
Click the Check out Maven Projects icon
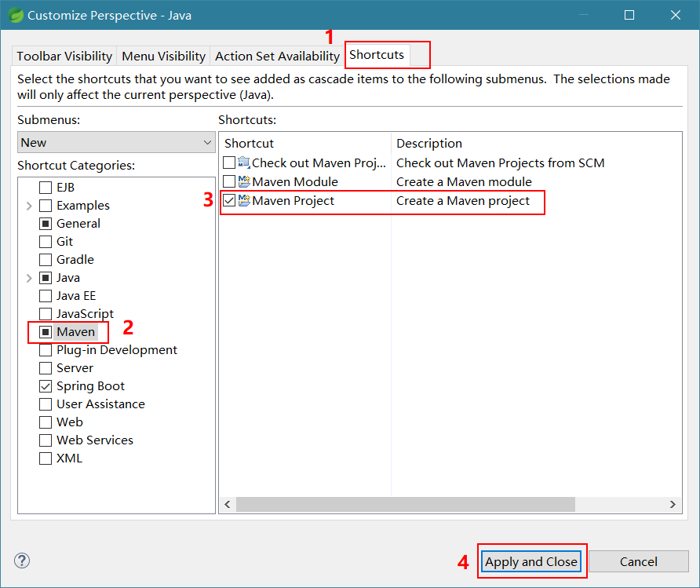(244, 163)
